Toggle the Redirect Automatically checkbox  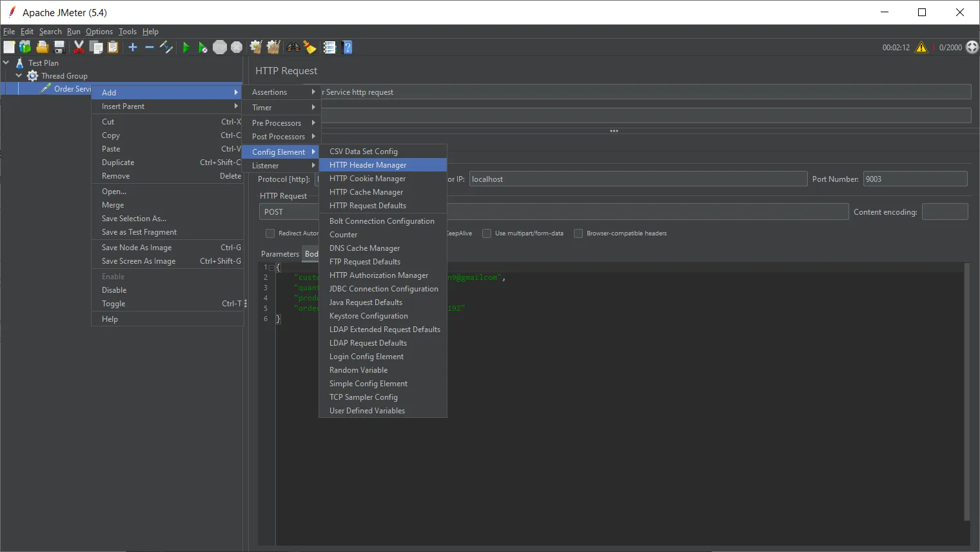coord(270,233)
